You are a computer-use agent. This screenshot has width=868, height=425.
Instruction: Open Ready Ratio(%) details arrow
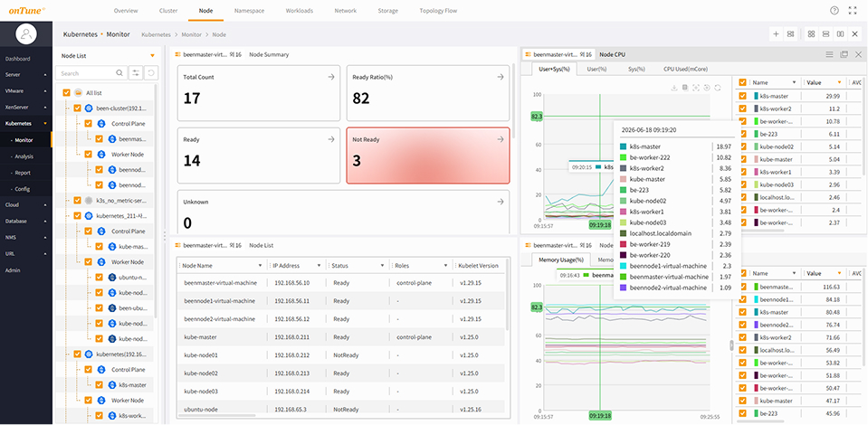(x=501, y=77)
